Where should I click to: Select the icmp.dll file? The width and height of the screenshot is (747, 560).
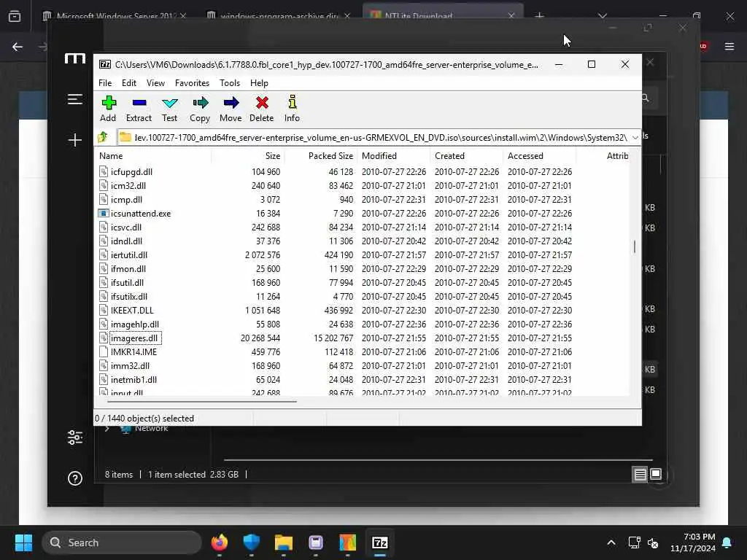(126, 200)
